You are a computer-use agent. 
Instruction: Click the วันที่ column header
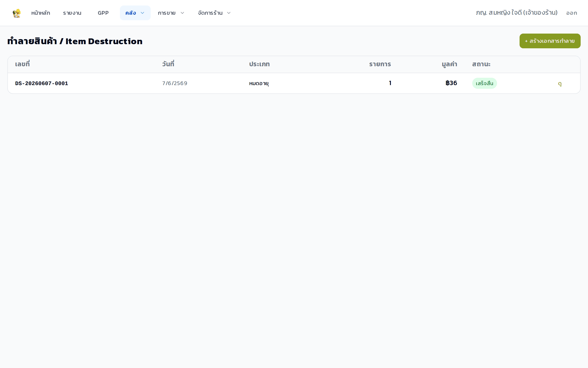[x=168, y=64]
